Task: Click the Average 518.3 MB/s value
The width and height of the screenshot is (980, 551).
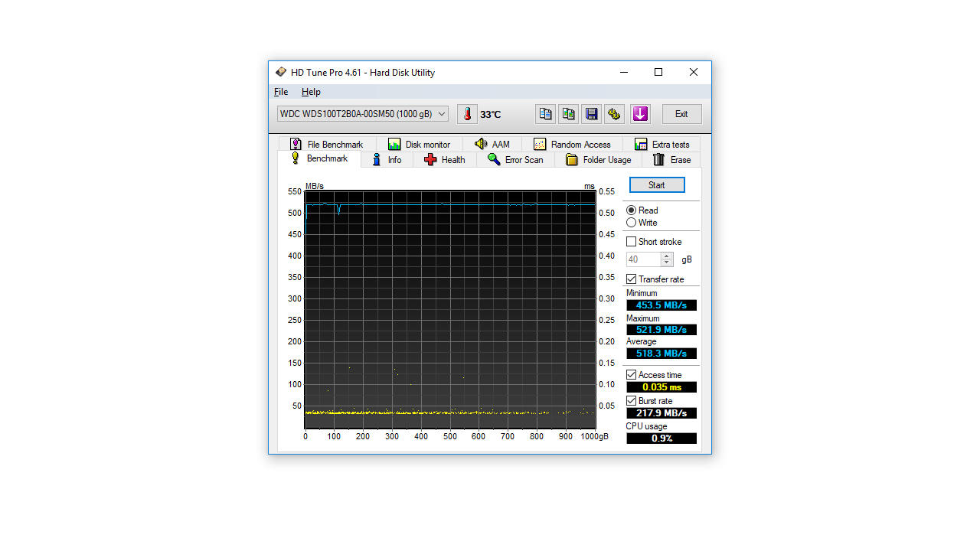Action: pos(661,354)
